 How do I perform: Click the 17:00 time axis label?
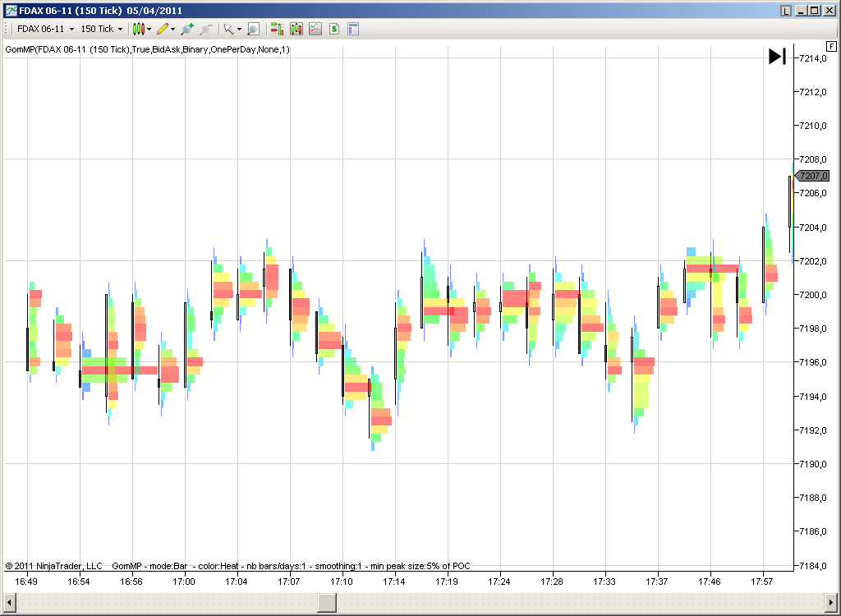pos(184,582)
